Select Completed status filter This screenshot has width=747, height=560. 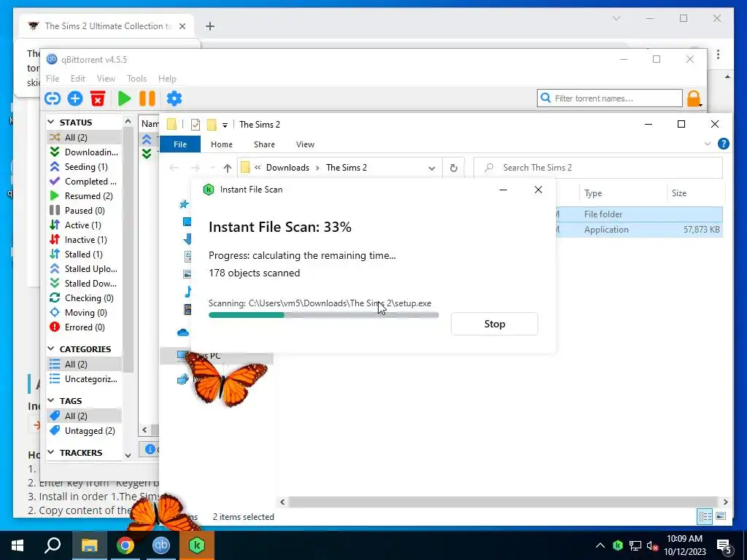(x=85, y=182)
